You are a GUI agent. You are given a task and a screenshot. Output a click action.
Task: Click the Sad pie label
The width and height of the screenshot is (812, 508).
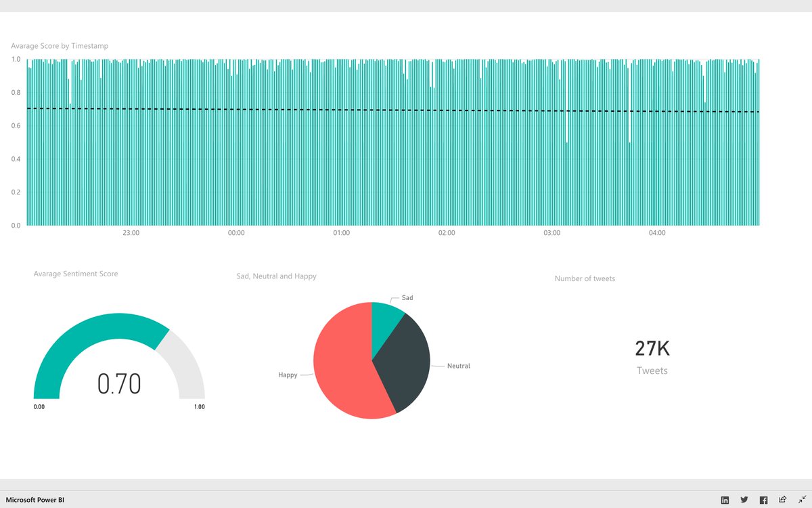[x=407, y=298]
